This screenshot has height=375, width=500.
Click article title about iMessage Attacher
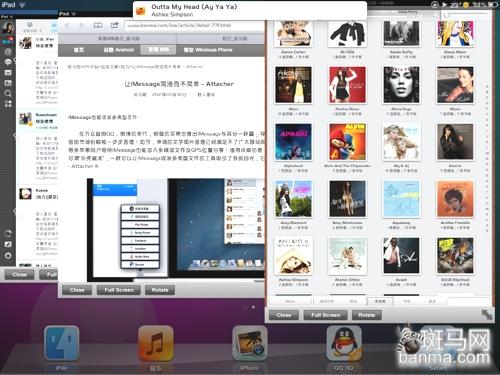179,84
